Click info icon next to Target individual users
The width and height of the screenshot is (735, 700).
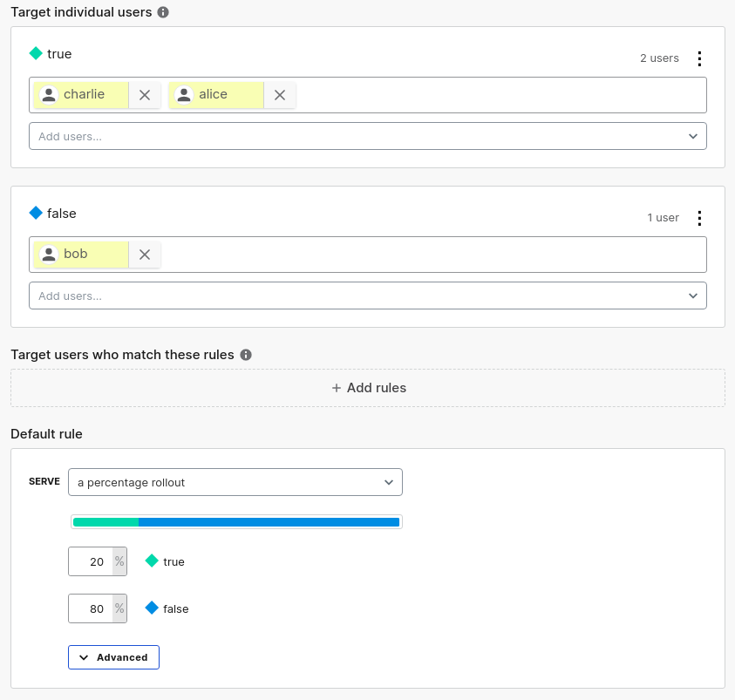pyautogui.click(x=163, y=12)
